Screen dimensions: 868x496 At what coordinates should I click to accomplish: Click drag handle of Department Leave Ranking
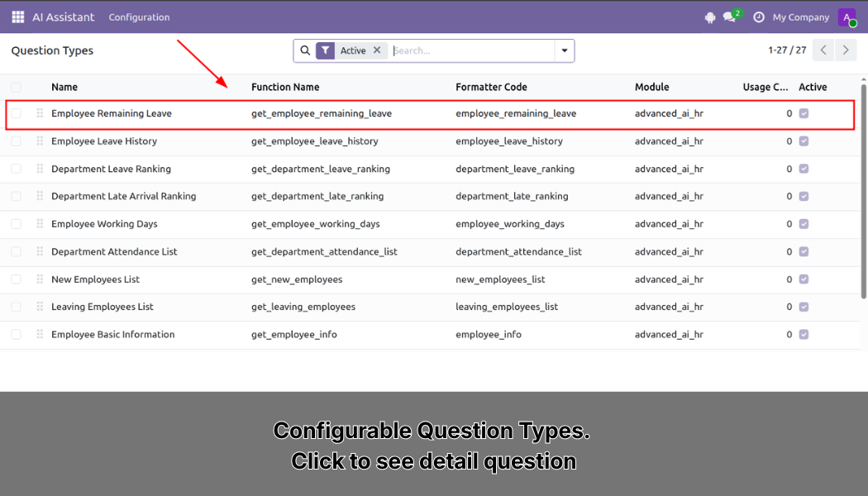point(40,169)
